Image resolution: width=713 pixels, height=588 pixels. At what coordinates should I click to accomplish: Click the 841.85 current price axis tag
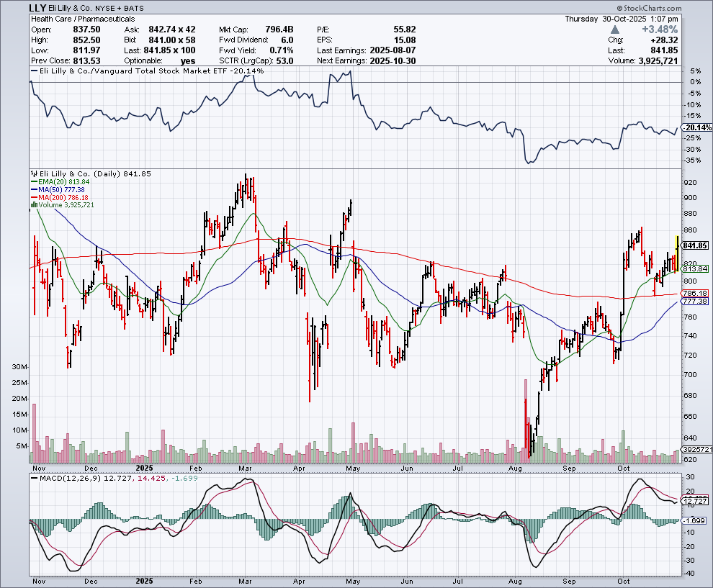pos(696,245)
